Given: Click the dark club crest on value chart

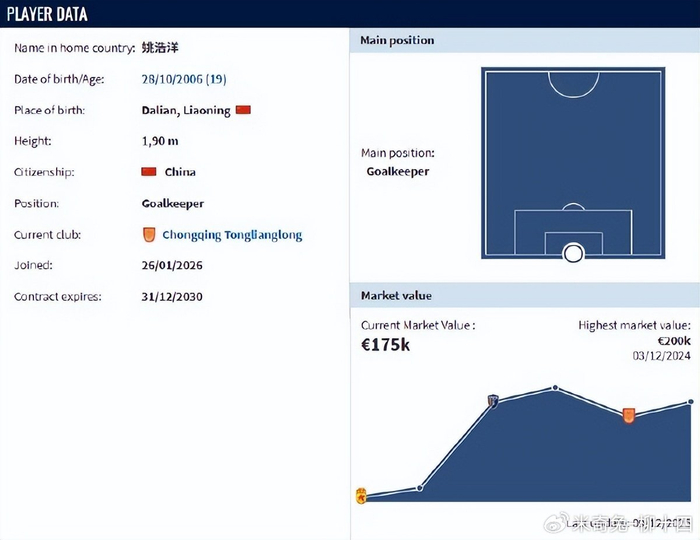Looking at the screenshot, I should coord(493,400).
